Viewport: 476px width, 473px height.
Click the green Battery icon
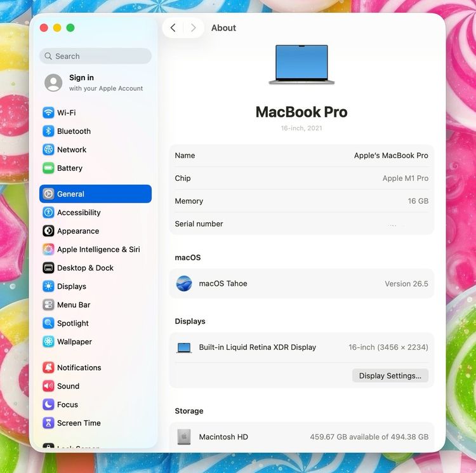click(48, 168)
